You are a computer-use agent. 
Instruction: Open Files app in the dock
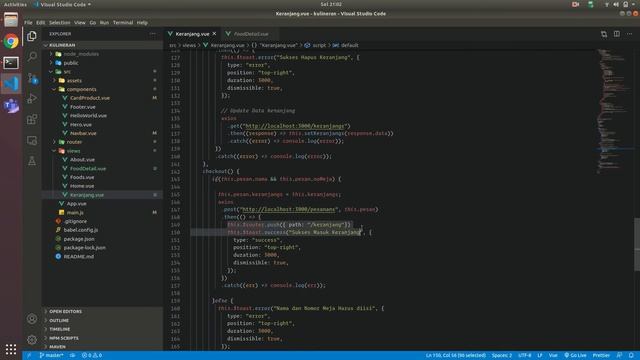[11, 20]
